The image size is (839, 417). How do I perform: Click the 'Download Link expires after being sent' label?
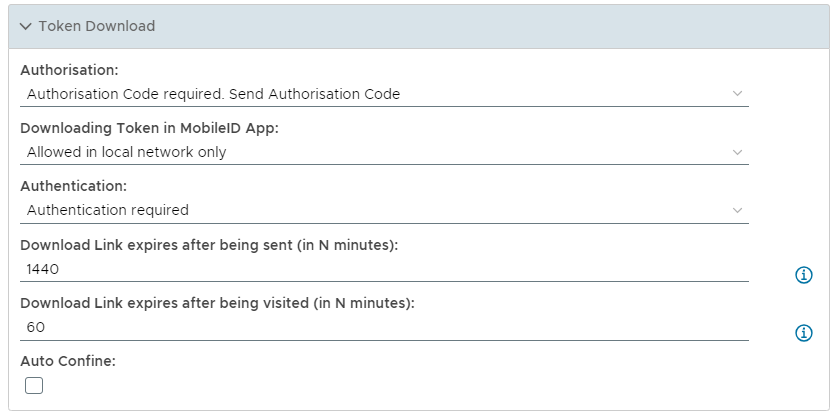pos(209,245)
